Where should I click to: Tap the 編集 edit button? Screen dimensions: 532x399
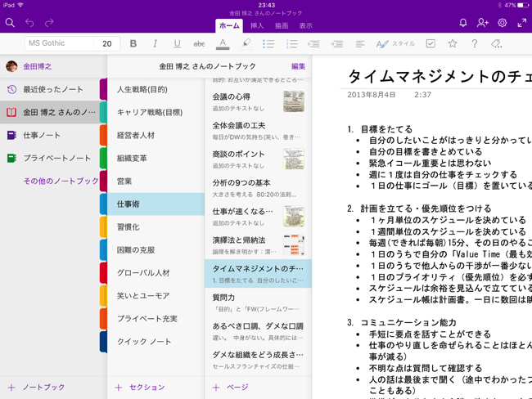coord(298,66)
